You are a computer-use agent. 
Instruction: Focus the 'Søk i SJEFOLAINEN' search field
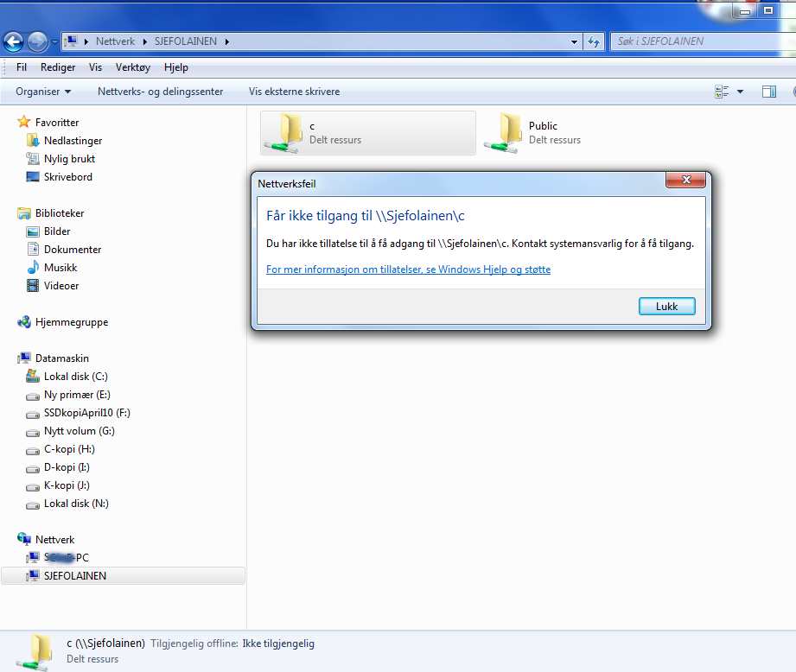pyautogui.click(x=703, y=41)
